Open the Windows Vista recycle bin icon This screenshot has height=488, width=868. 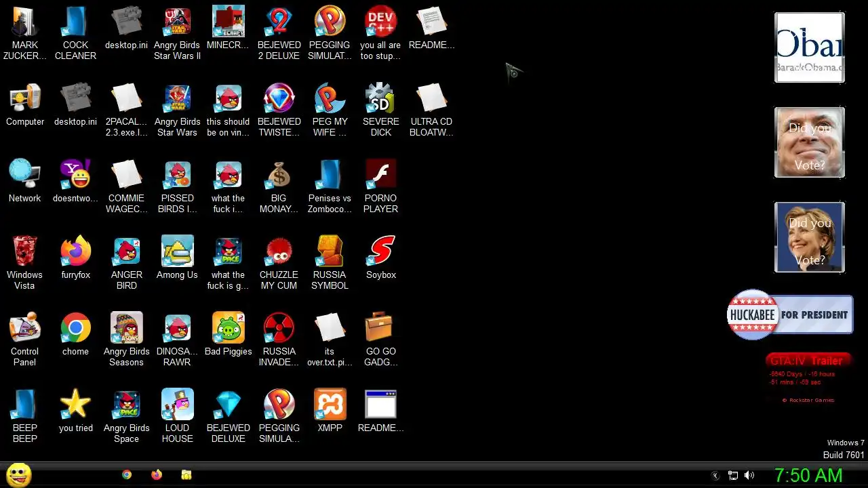pos(25,263)
